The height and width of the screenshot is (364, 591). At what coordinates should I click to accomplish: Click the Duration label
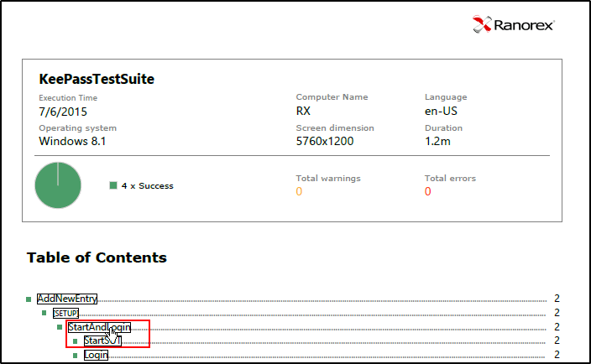click(x=443, y=128)
